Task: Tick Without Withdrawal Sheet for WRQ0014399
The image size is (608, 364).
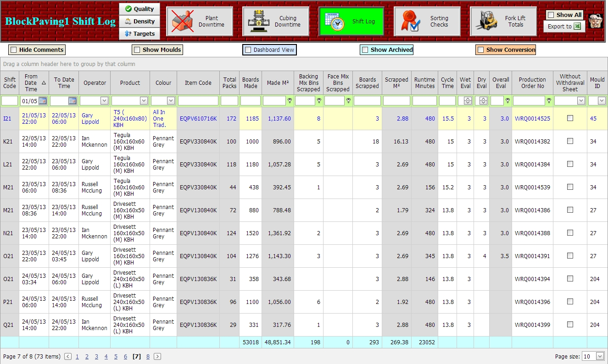Action: pyautogui.click(x=570, y=324)
